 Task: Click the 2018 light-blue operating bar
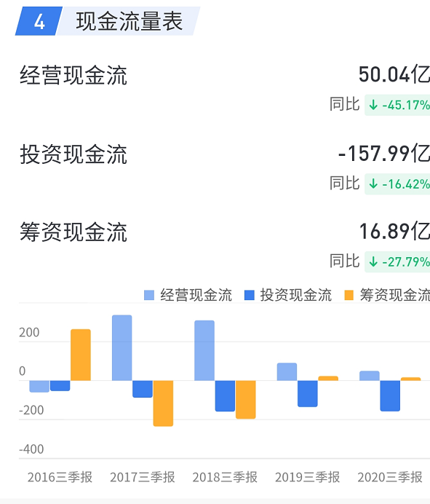[204, 350]
